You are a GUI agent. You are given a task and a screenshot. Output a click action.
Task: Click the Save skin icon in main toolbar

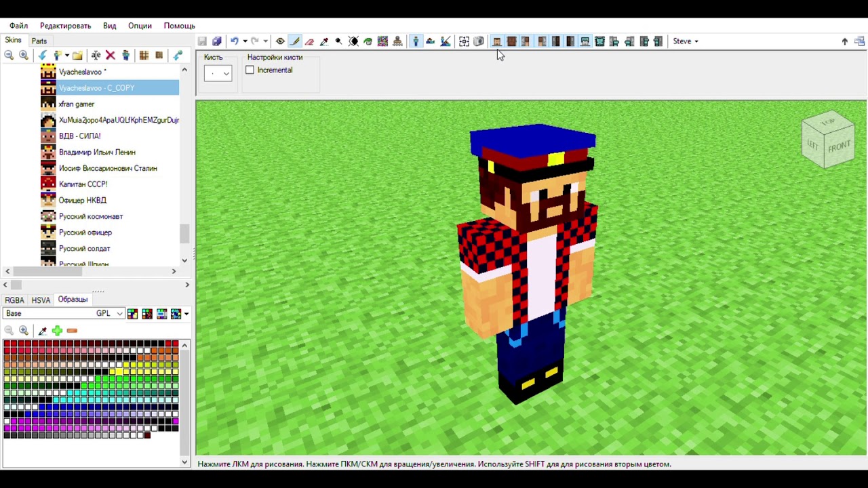(x=202, y=41)
